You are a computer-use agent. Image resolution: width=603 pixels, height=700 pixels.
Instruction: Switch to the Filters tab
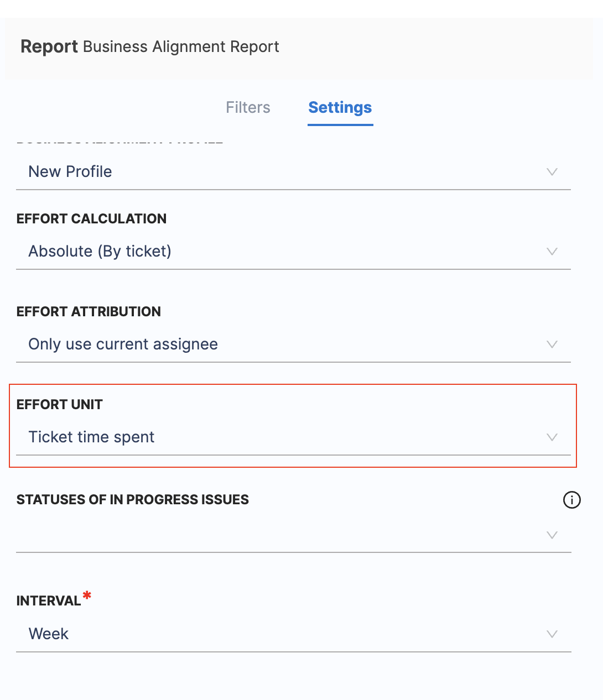(x=248, y=107)
